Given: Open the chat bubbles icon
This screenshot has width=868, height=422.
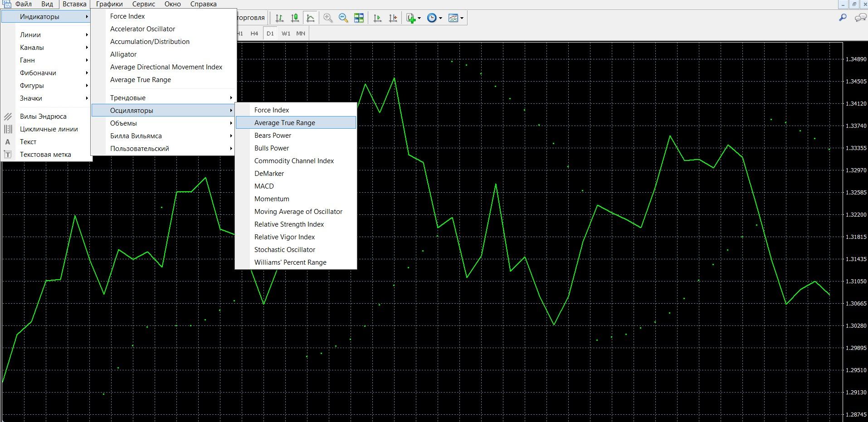Looking at the screenshot, I should pos(860,18).
